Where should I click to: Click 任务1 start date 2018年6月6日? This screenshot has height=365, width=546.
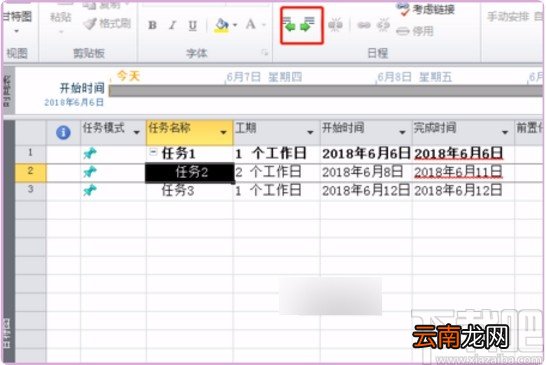(x=366, y=154)
